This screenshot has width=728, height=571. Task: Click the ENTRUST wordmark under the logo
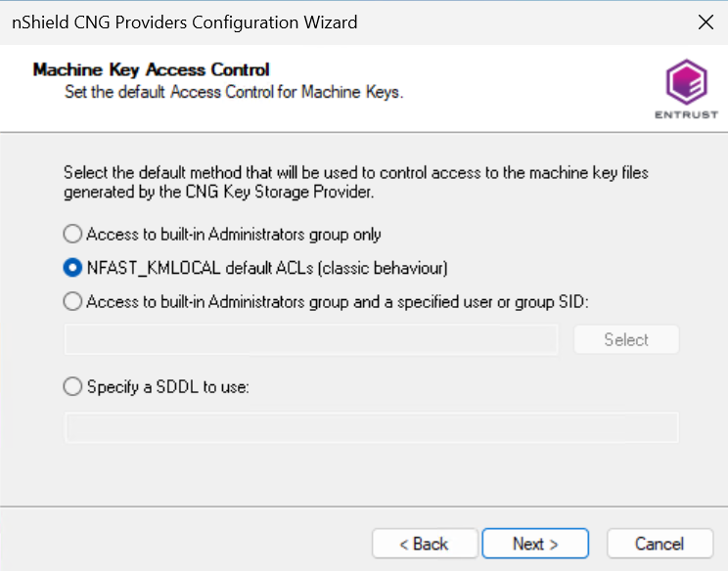point(686,114)
